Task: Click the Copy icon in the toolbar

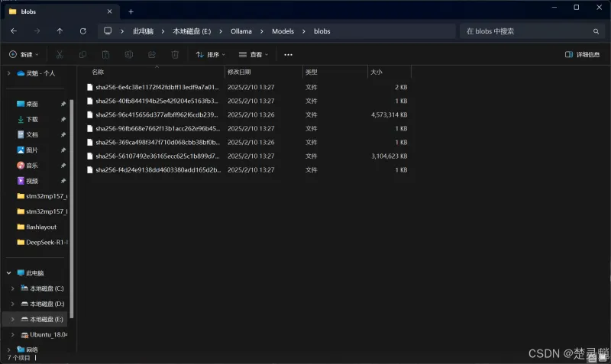Action: (x=83, y=54)
